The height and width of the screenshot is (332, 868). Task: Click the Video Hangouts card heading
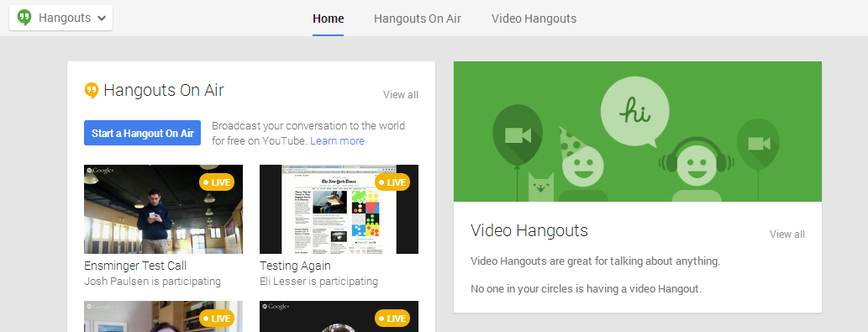529,230
